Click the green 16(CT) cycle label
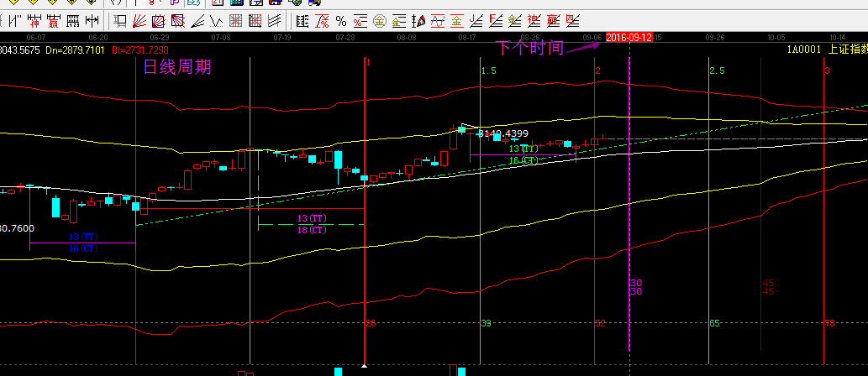Image resolution: width=868 pixels, height=376 pixels. [x=523, y=160]
